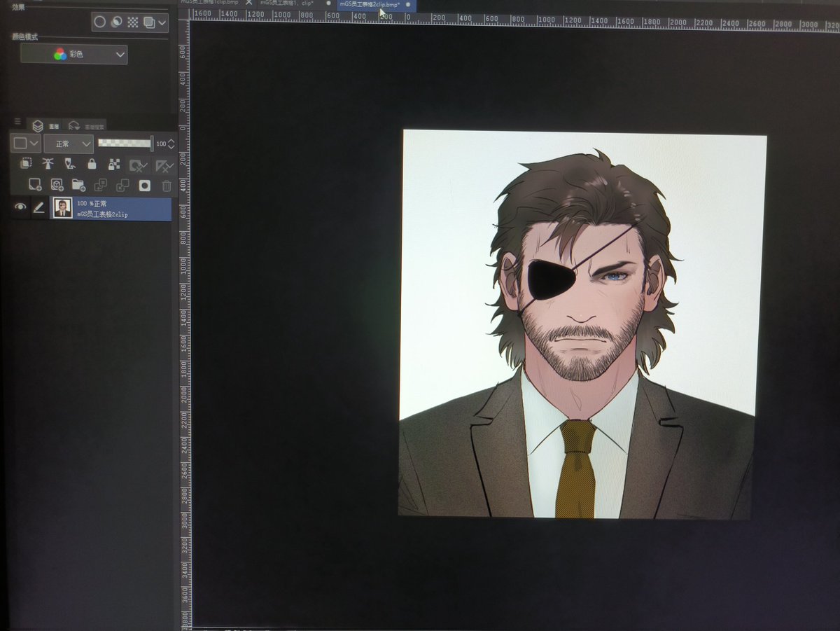The width and height of the screenshot is (840, 631).
Task: Toggle the draft layer icon
Action: (69, 165)
